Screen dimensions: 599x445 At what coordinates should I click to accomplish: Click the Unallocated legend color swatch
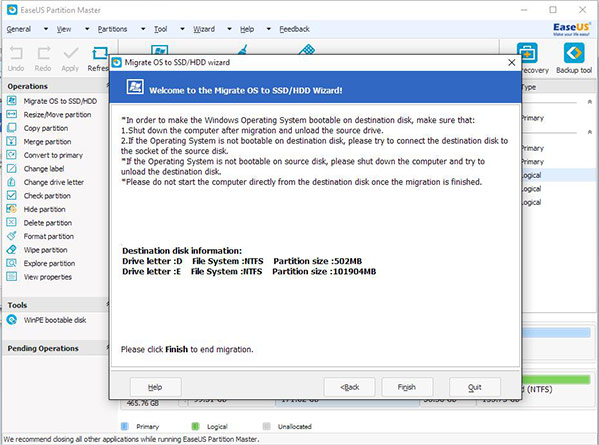pyautogui.click(x=267, y=426)
